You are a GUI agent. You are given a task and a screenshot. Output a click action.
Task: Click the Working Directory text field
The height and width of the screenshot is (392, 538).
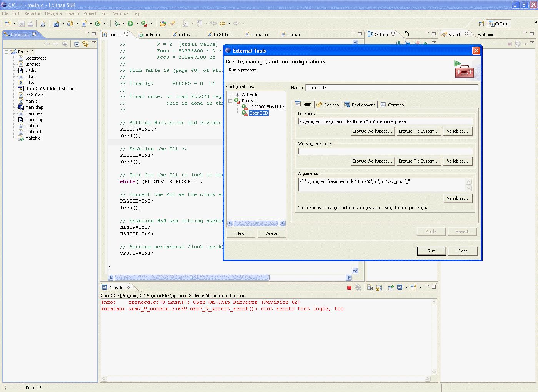pyautogui.click(x=385, y=151)
